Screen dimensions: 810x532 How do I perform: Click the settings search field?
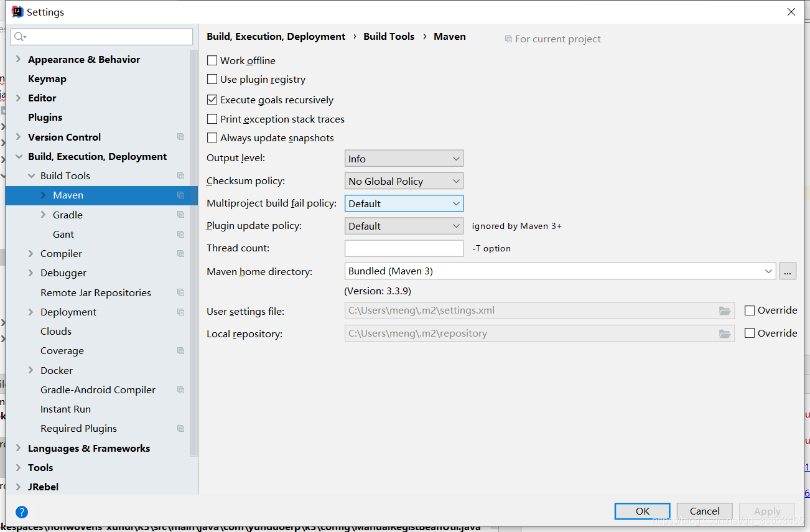click(x=102, y=37)
